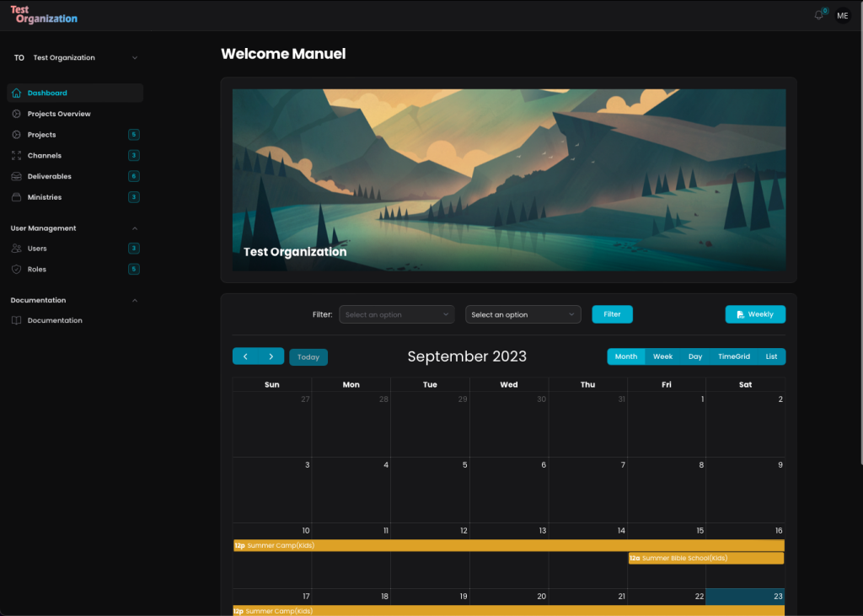Click the blue Filter button
The image size is (863, 616).
point(612,314)
